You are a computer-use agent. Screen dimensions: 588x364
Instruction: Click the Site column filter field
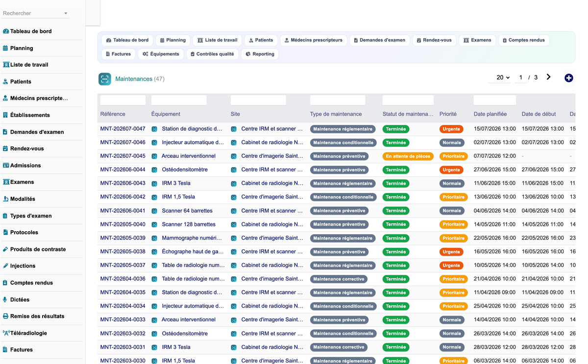(x=258, y=100)
